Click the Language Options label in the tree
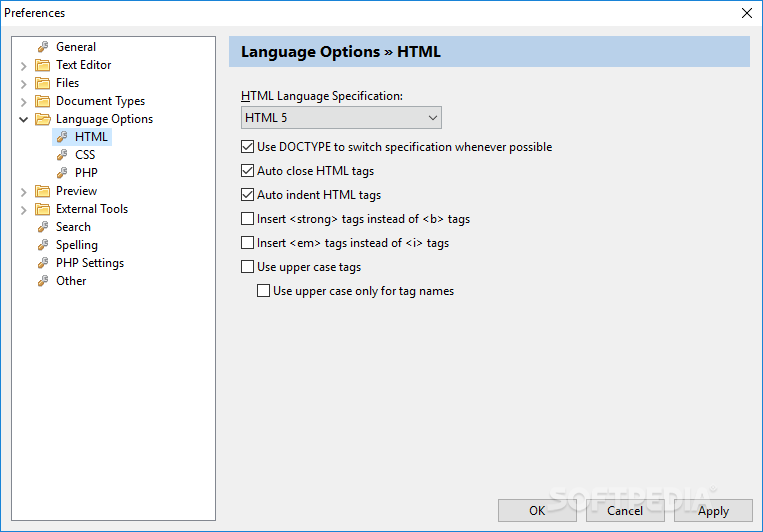 105,119
